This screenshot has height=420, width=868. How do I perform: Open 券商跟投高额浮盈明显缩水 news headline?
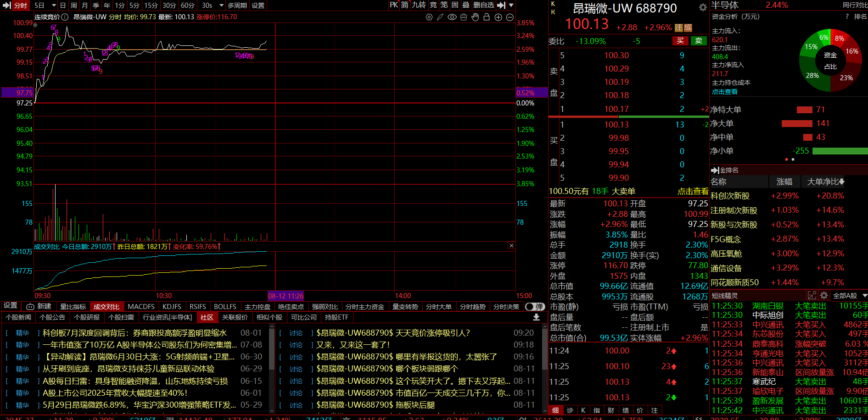134,333
